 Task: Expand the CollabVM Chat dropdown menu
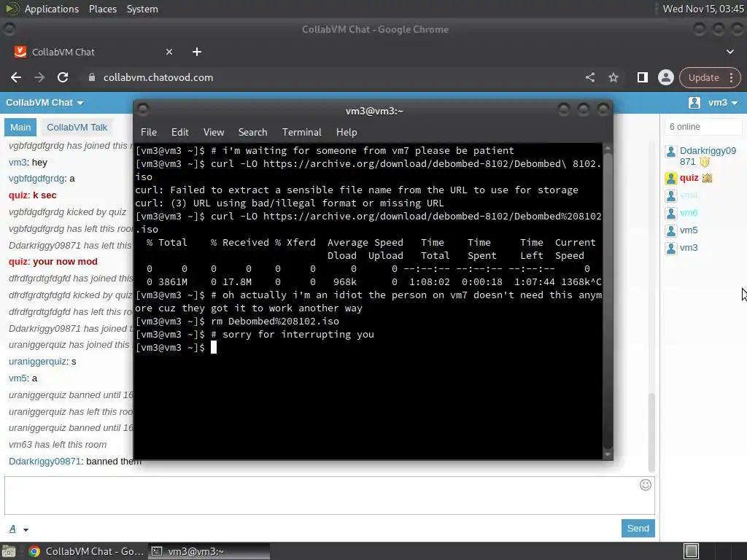(44, 103)
